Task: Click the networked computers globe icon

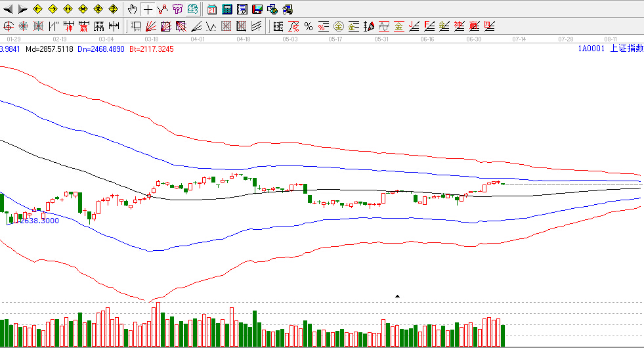Action: [x=272, y=9]
